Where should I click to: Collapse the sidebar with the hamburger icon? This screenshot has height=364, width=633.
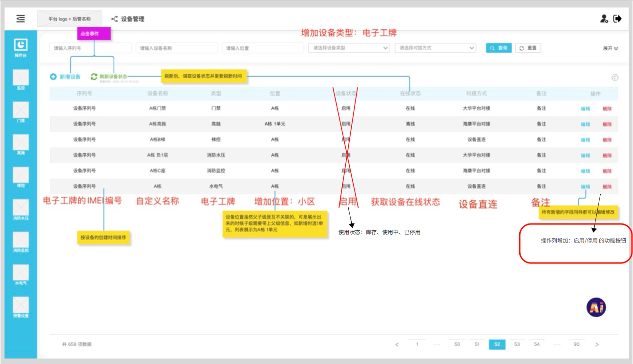tap(21, 18)
